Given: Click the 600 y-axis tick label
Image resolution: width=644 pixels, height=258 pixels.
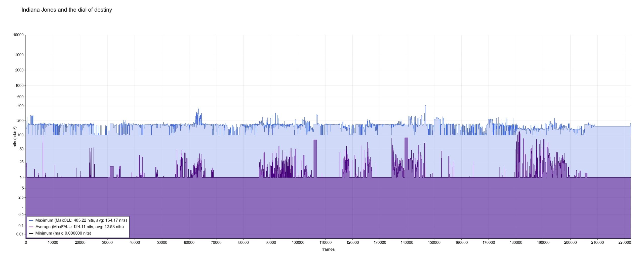Looking at the screenshot, I should coord(20,97).
